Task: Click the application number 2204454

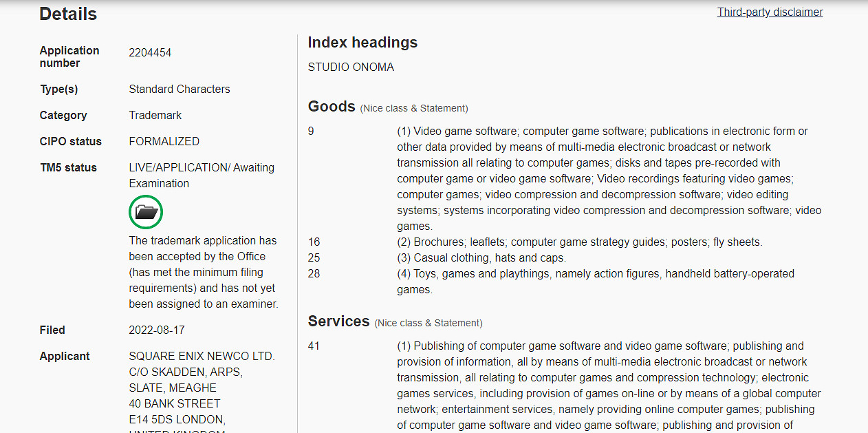Action: pos(150,53)
